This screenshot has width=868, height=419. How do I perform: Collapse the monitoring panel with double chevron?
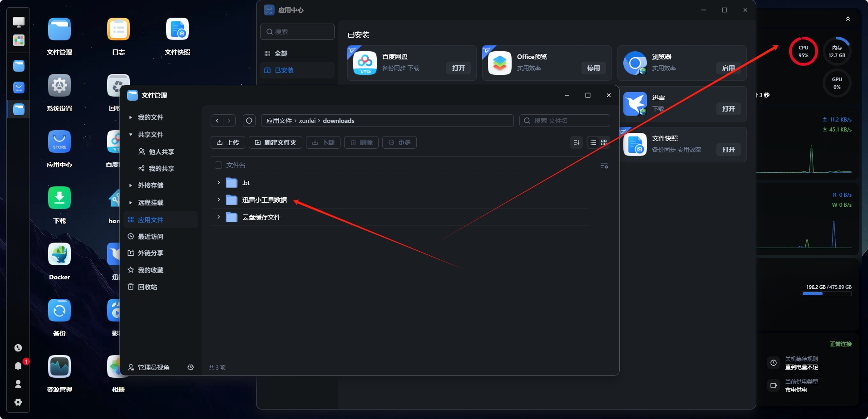coord(848,19)
